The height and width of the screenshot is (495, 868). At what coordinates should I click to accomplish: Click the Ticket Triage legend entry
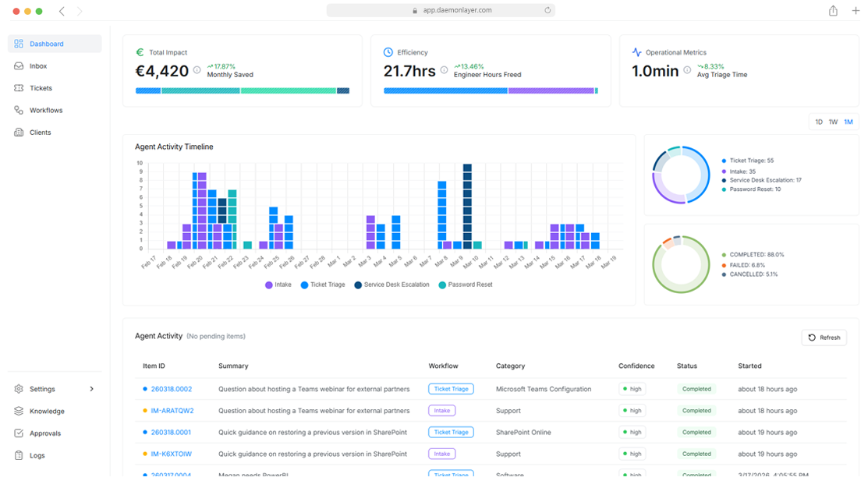click(x=323, y=285)
